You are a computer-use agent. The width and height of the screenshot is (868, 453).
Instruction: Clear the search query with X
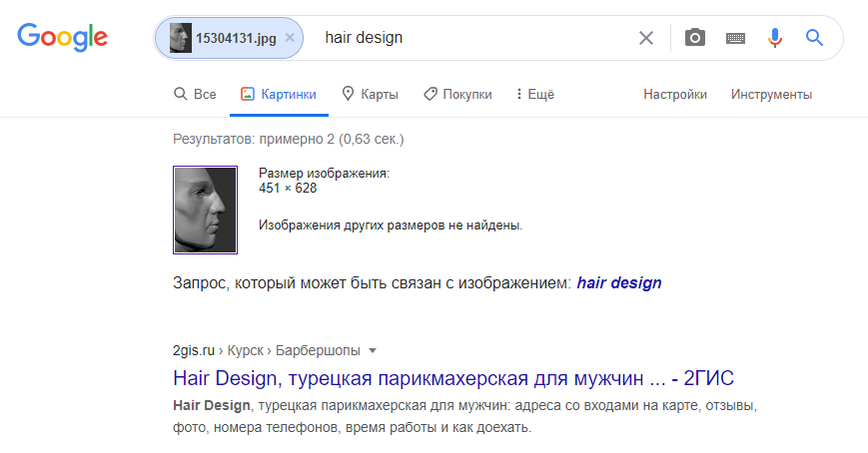646,38
